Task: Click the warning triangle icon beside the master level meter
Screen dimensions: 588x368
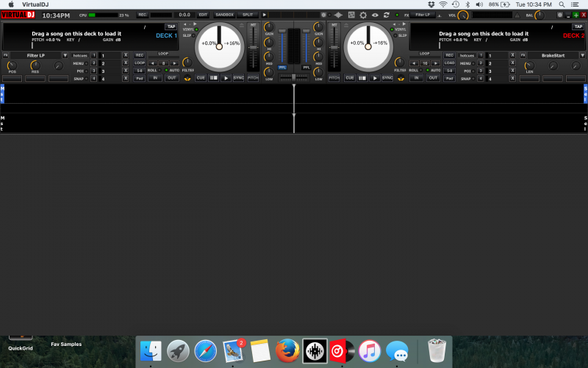Action: [517, 15]
